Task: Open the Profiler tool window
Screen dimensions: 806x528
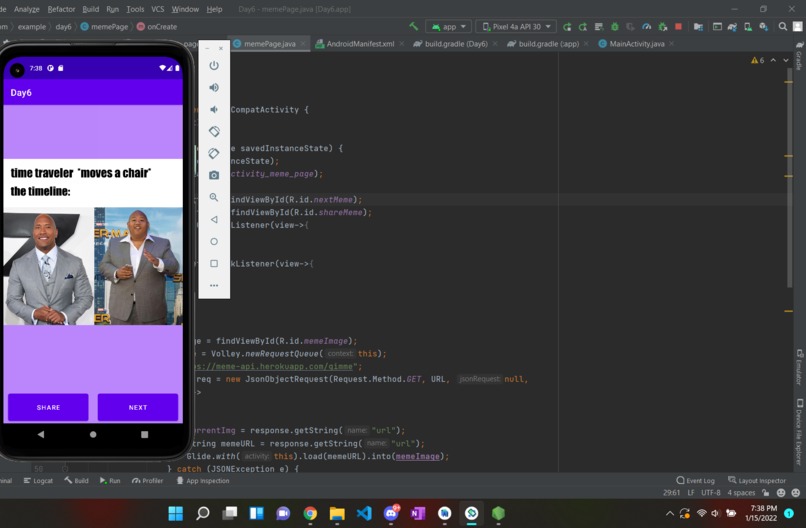Action: point(148,481)
